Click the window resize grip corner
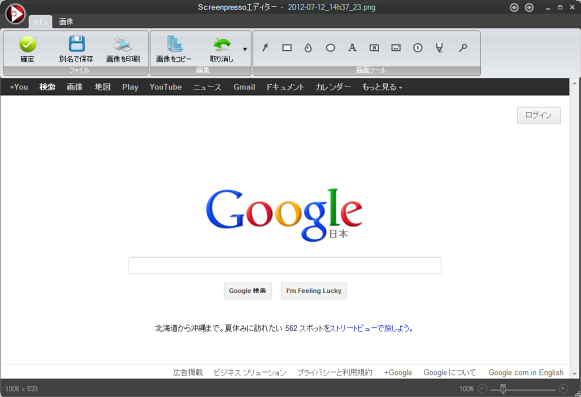Screen dimensions: 581x397 coord(578,394)
